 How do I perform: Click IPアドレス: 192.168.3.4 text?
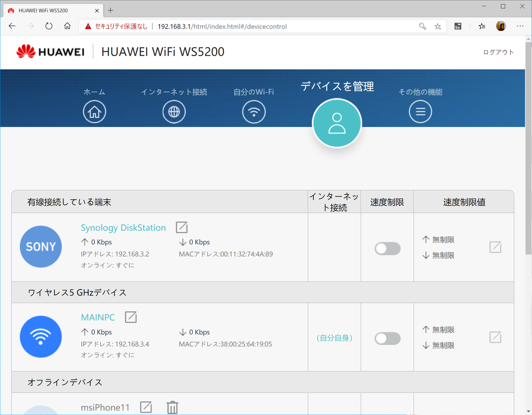(x=115, y=344)
